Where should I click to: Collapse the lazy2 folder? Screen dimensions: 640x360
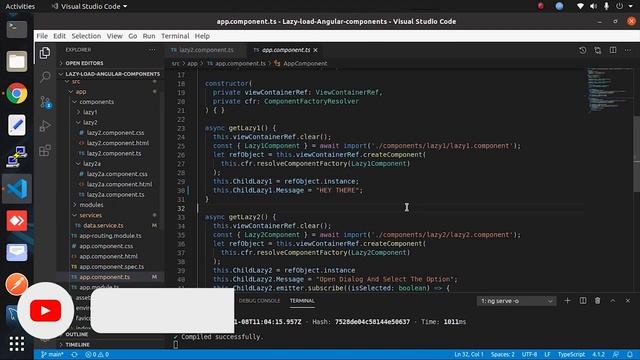[90, 122]
